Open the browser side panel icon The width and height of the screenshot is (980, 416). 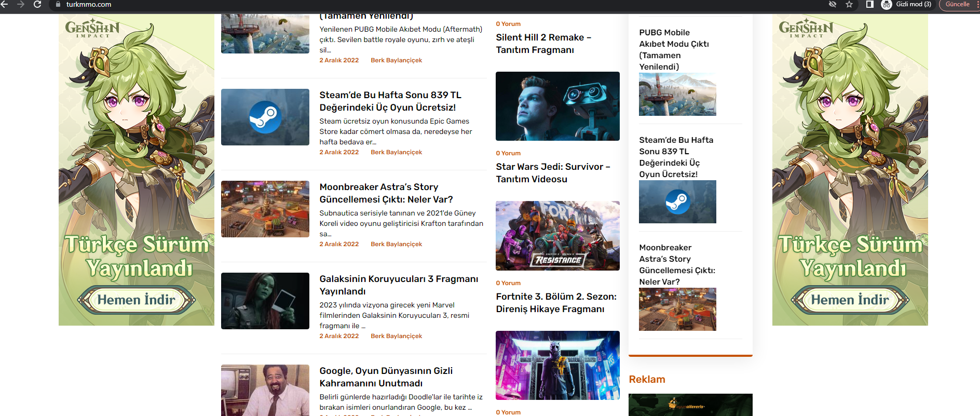pyautogui.click(x=870, y=4)
